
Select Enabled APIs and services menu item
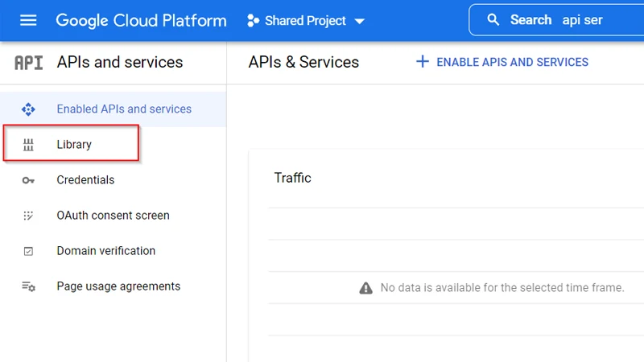click(x=124, y=109)
